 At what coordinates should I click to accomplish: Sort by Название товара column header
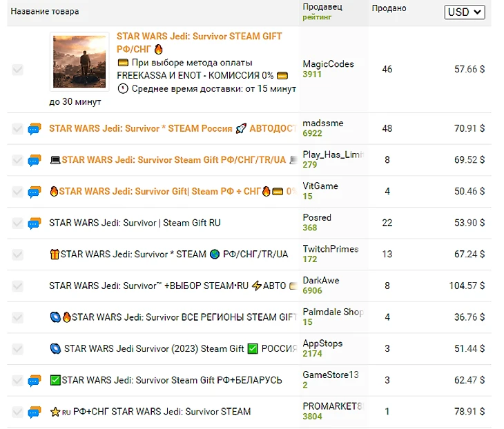[45, 12]
